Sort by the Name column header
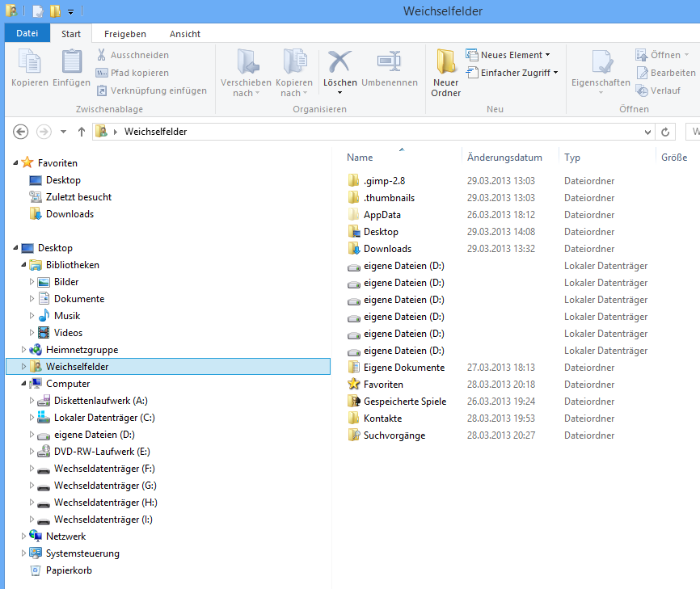700x589 pixels. [360, 158]
